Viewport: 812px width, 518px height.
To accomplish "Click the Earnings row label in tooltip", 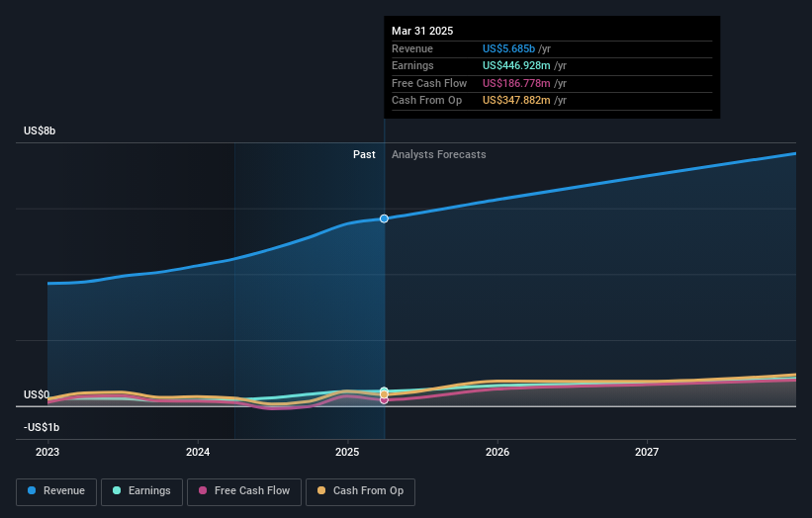I will click(412, 65).
